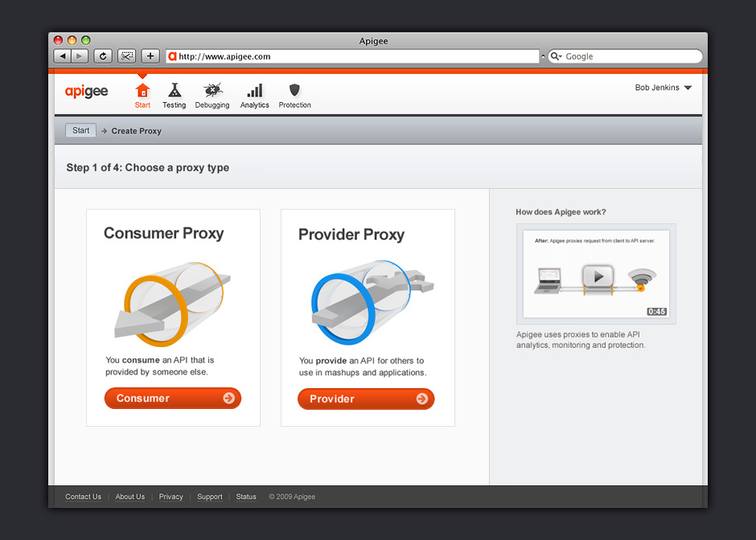Open the Testing flask icon

coord(174,92)
